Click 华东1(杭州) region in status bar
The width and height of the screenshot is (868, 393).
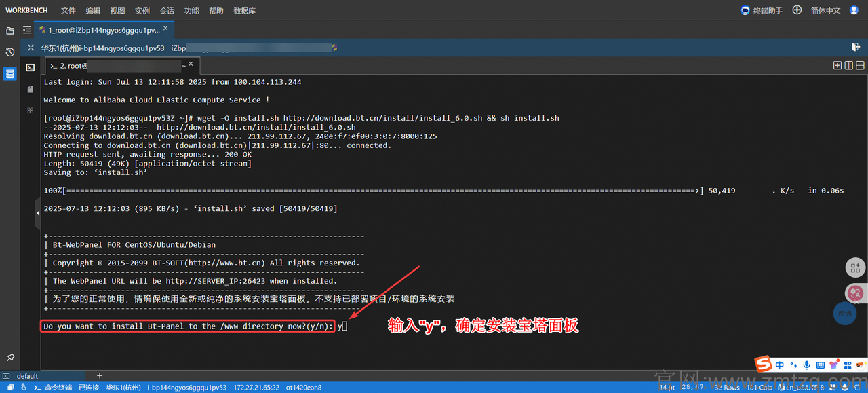click(x=123, y=388)
